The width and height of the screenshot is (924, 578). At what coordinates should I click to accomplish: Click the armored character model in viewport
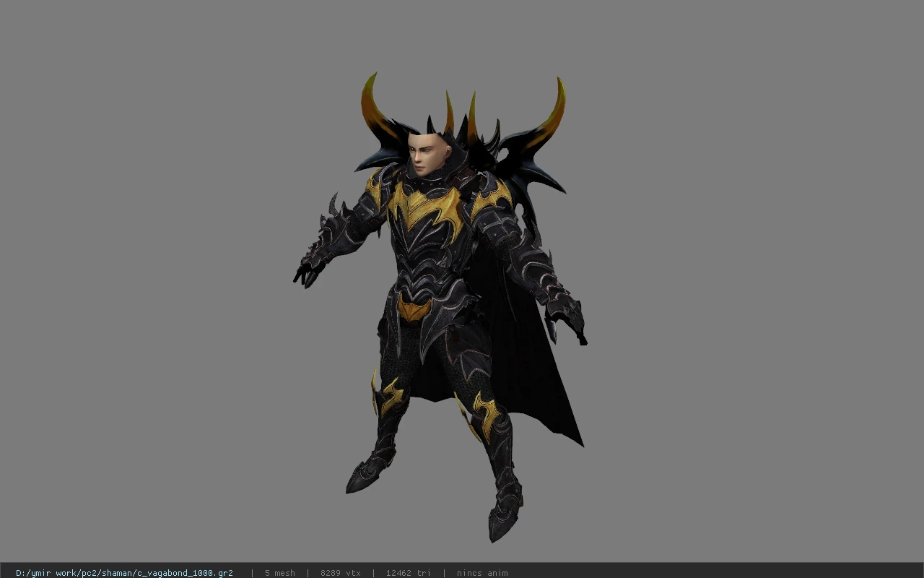(x=440, y=307)
